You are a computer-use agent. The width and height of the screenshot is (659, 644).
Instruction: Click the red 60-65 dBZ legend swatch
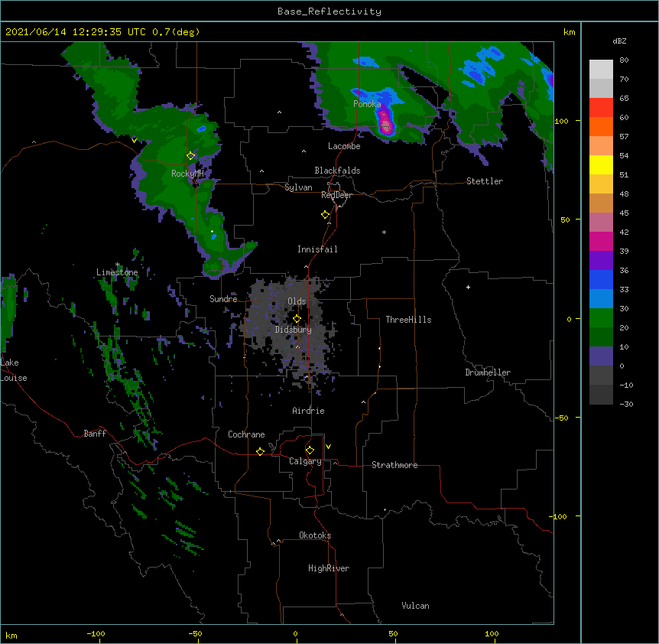point(601,107)
